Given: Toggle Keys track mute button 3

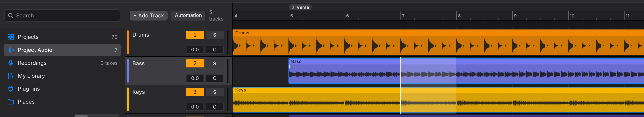Looking at the screenshot, I should pos(195,92).
